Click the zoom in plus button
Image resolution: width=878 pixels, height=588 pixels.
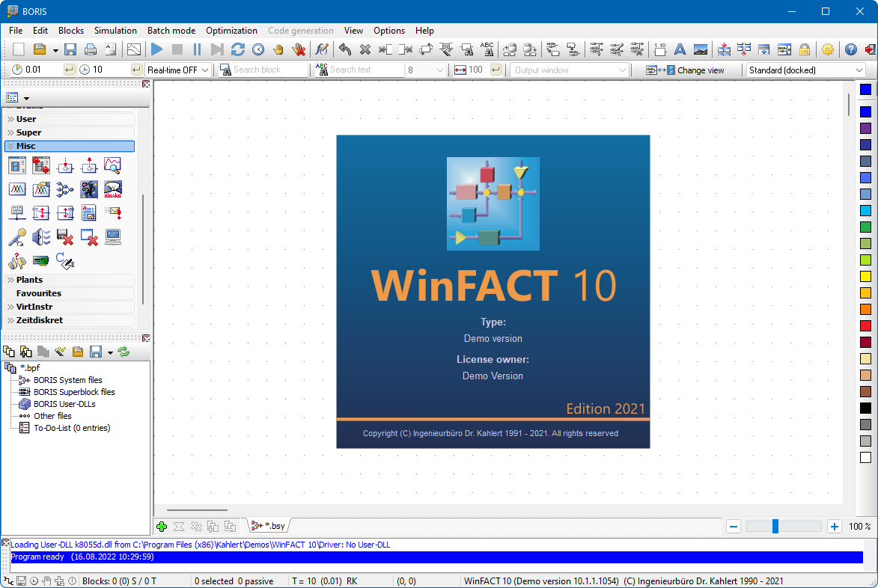[835, 527]
